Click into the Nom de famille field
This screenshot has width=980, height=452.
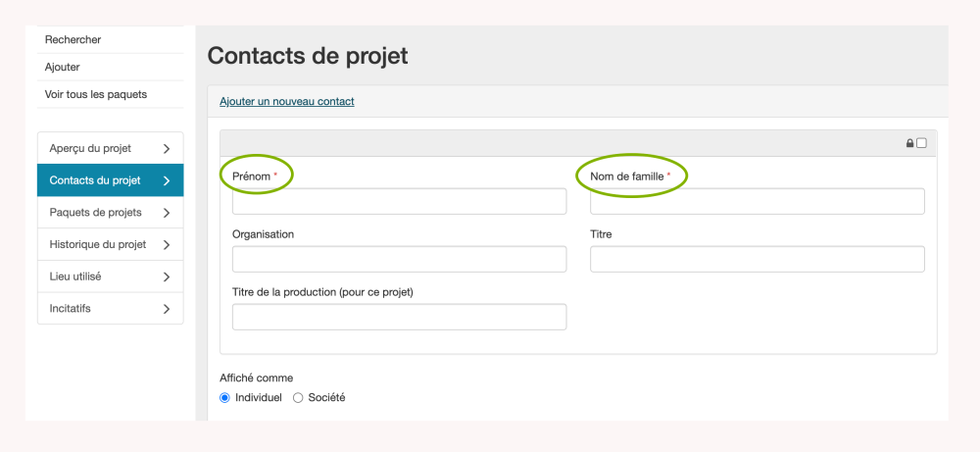click(757, 202)
